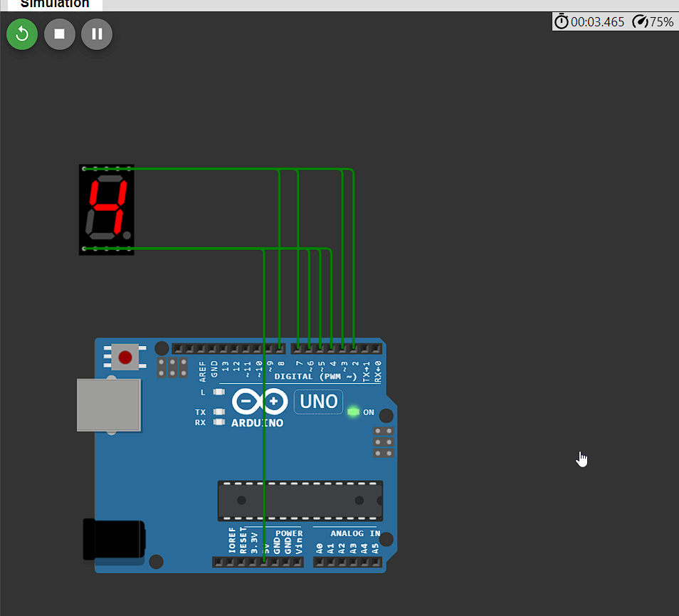
Task: Click the speedometer performance icon
Action: tap(640, 22)
